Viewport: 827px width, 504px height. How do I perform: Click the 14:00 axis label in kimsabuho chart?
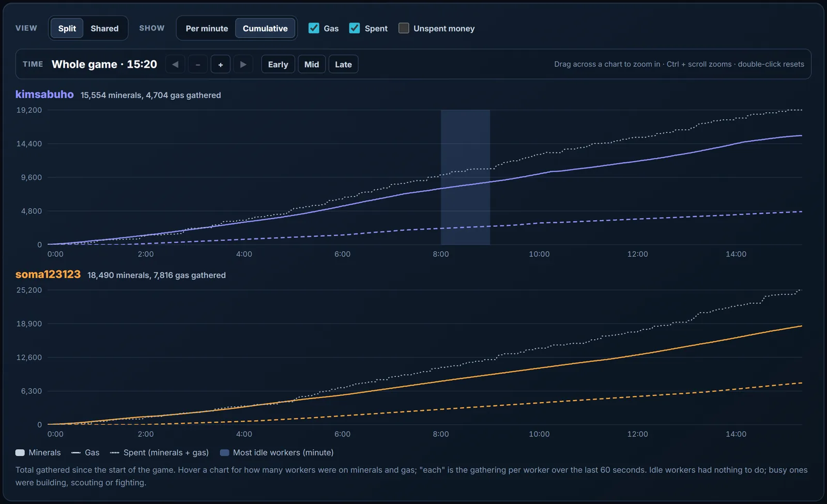736,254
